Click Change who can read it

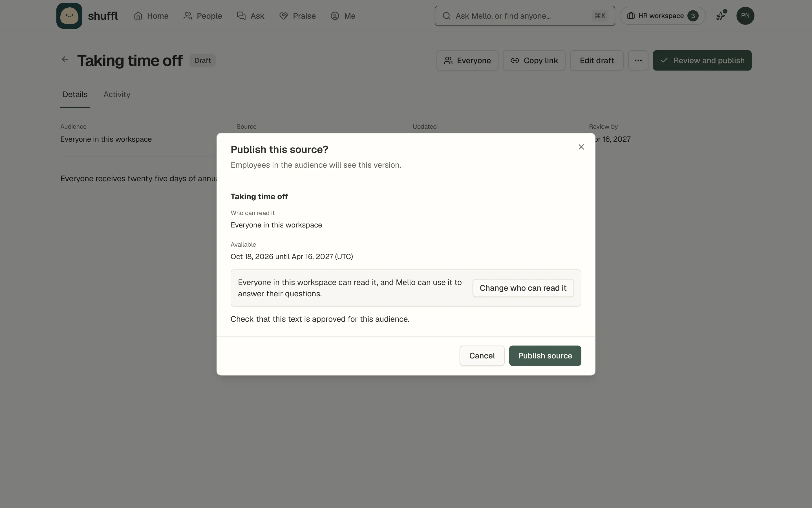pos(523,288)
